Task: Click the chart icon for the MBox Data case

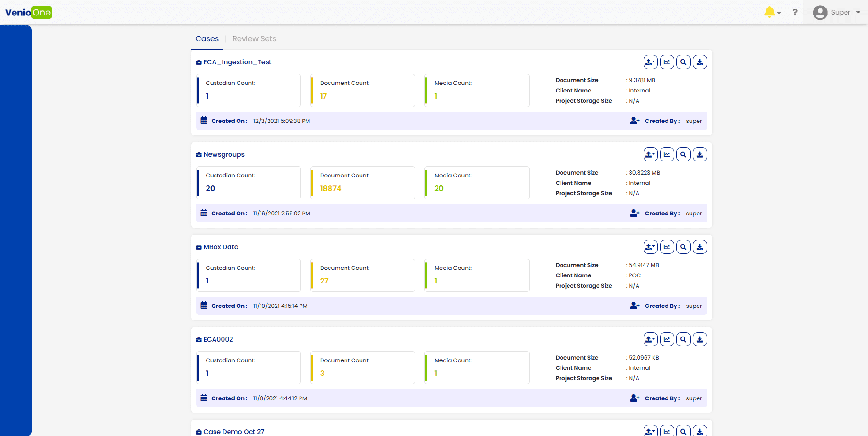Action: (667, 247)
